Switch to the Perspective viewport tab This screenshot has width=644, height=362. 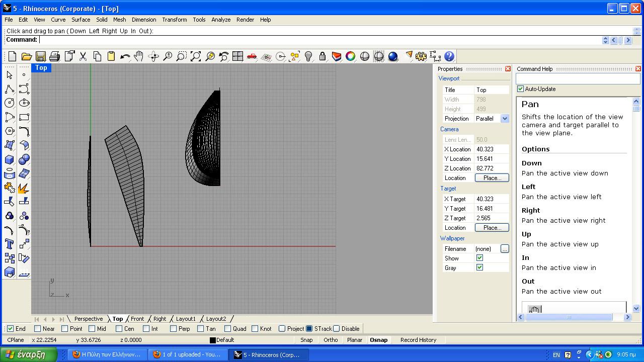click(88, 319)
